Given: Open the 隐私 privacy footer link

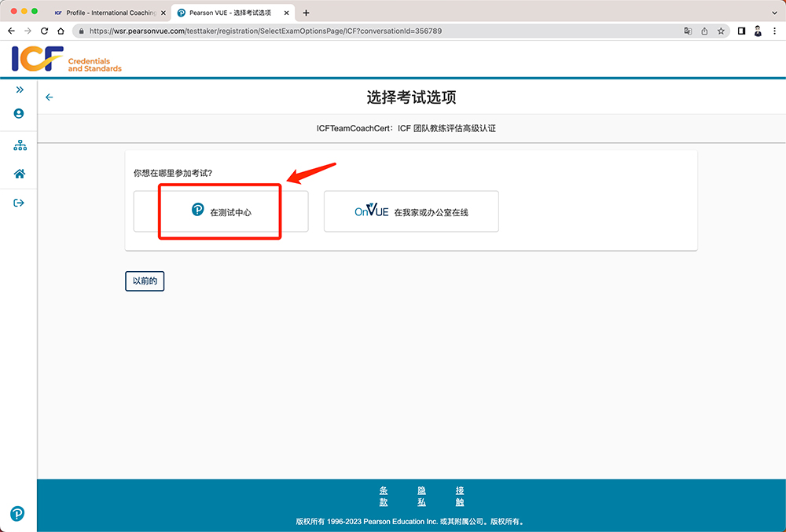Looking at the screenshot, I should (421, 496).
